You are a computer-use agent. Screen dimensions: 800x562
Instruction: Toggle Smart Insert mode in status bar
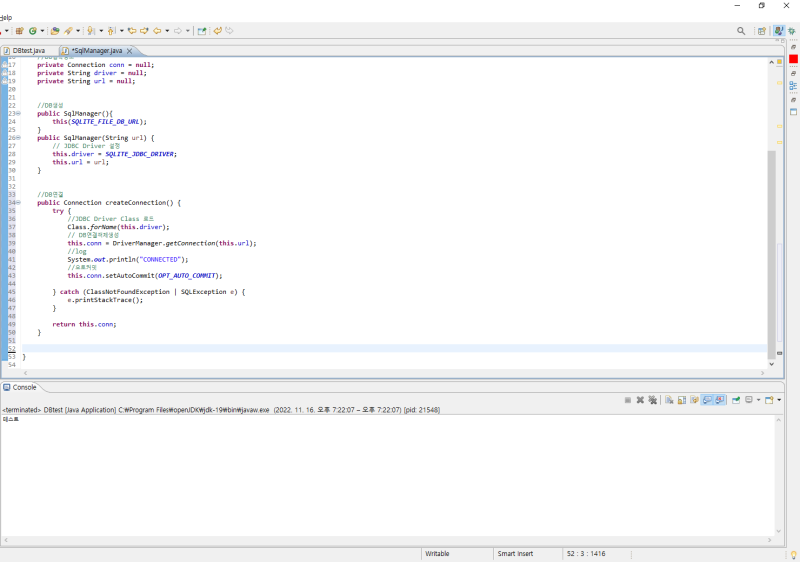515,554
